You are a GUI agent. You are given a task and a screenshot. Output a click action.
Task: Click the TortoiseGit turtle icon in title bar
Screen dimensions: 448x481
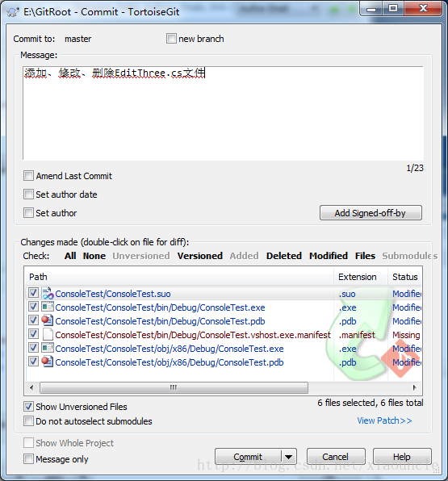pyautogui.click(x=13, y=12)
